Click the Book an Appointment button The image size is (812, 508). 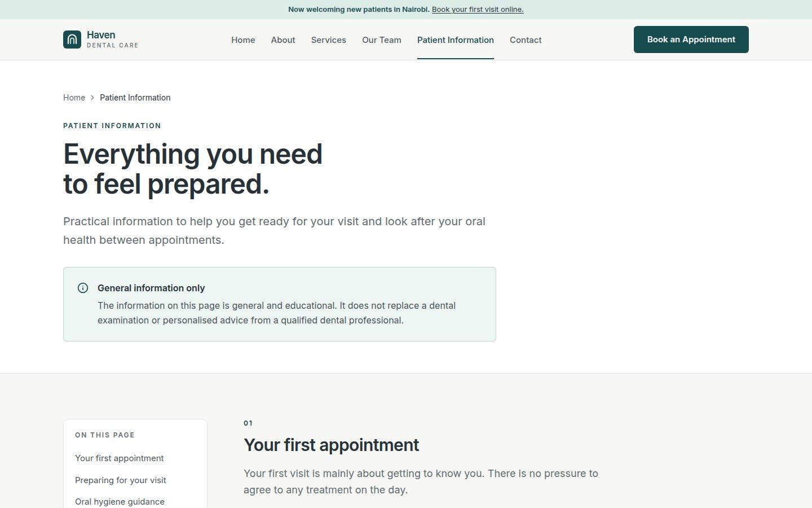691,40
